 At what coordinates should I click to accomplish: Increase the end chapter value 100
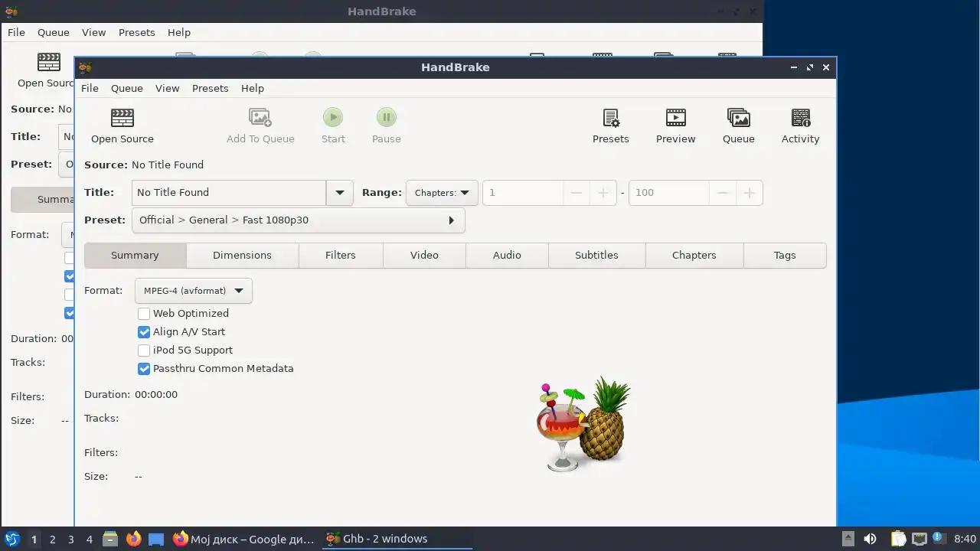click(x=749, y=192)
